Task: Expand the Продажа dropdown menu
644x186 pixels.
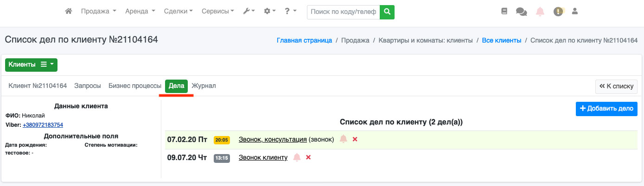Action: pyautogui.click(x=98, y=12)
